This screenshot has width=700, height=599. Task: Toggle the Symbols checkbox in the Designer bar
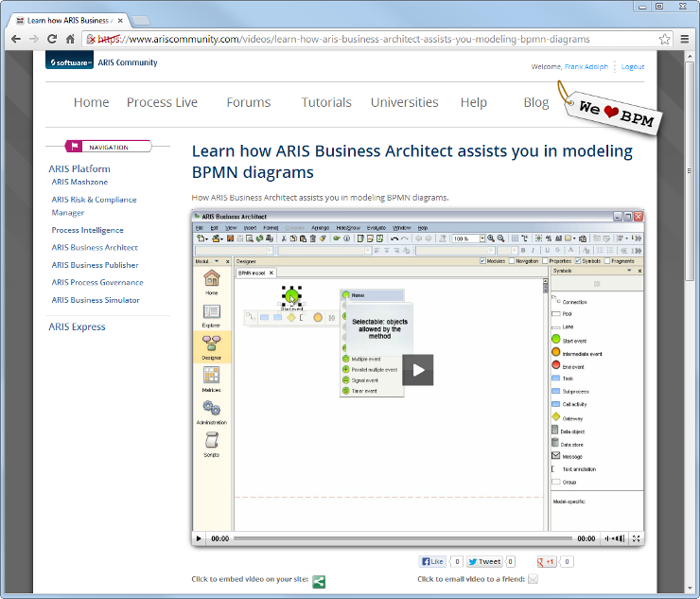click(578, 261)
